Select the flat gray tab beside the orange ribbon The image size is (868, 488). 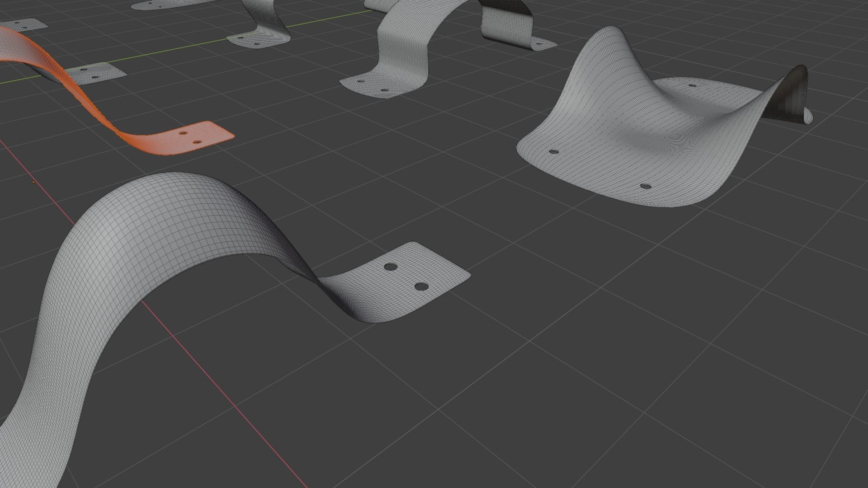pos(97,73)
